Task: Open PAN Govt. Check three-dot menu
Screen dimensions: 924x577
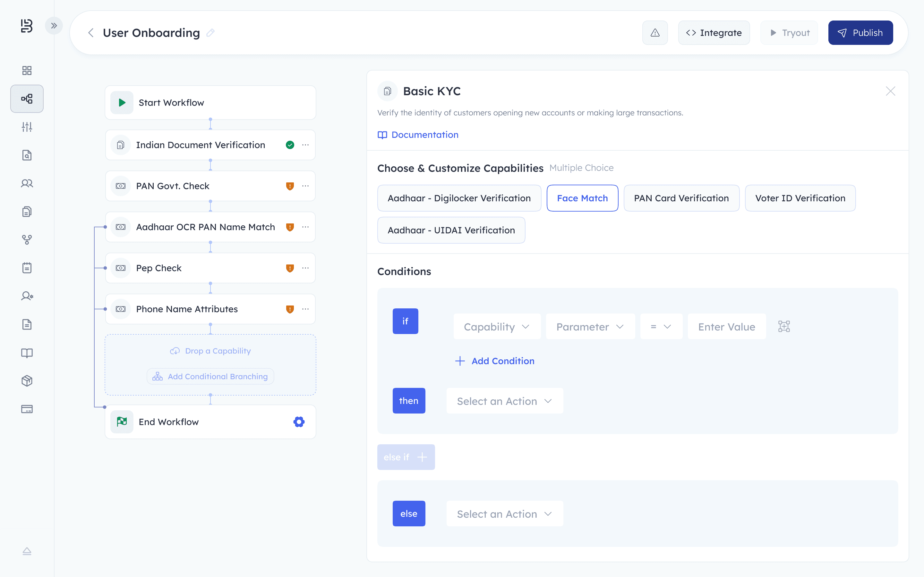Action: 305,186
